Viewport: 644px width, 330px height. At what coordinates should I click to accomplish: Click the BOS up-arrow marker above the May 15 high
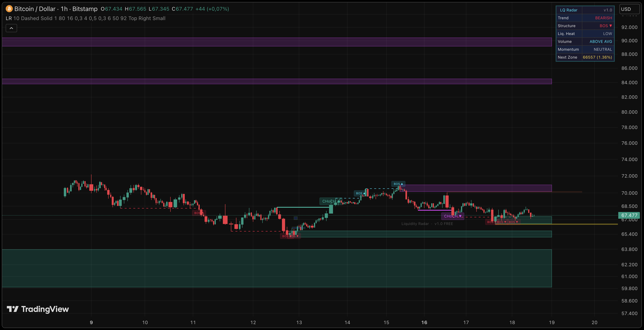coord(398,184)
